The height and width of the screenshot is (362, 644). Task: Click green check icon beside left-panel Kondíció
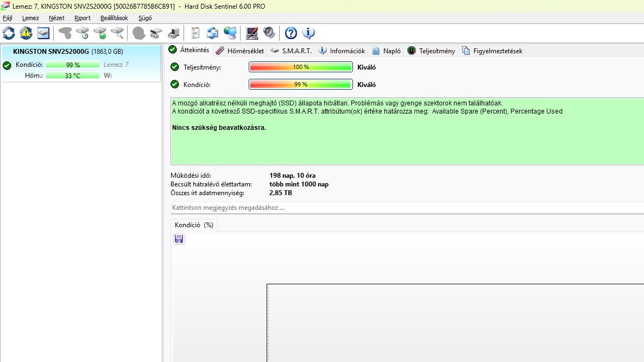[x=7, y=65]
